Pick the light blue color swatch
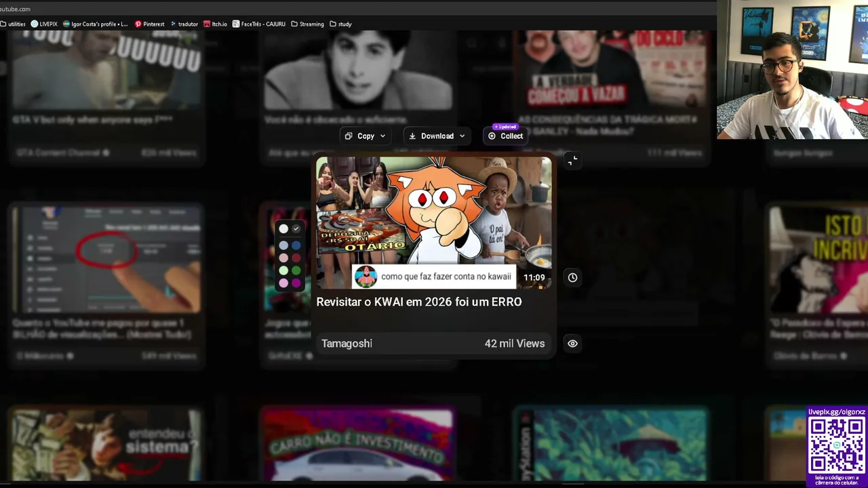 (x=283, y=245)
